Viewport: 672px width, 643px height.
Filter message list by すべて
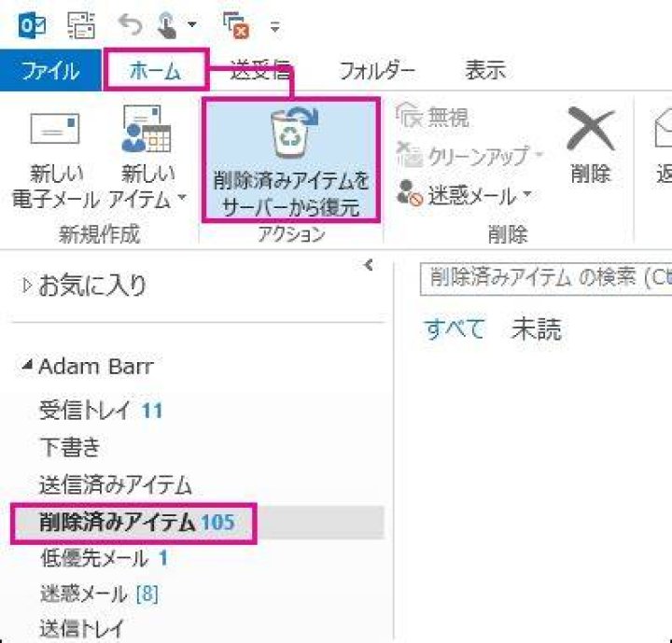pyautogui.click(x=455, y=328)
